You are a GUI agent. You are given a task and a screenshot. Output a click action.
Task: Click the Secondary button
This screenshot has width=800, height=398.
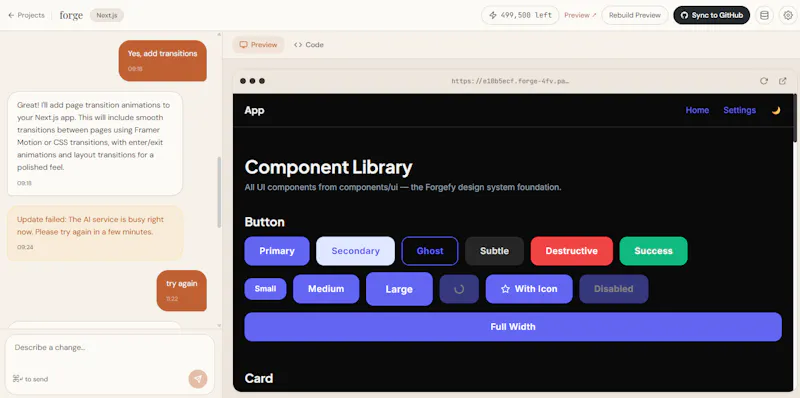point(356,251)
